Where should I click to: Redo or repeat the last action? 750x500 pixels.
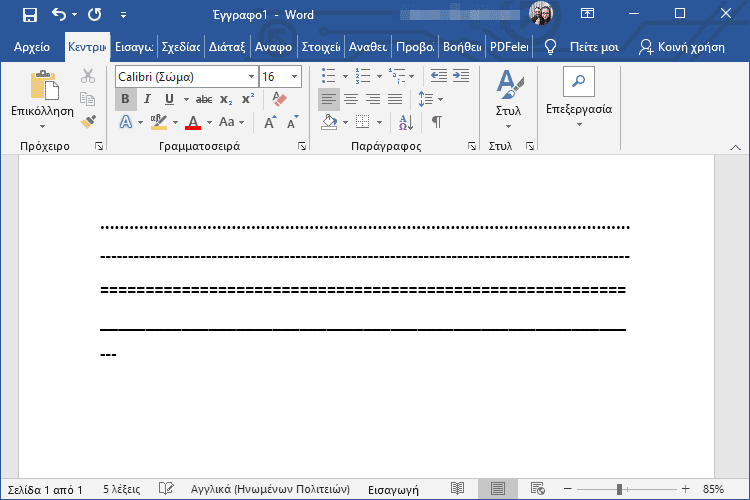click(95, 15)
